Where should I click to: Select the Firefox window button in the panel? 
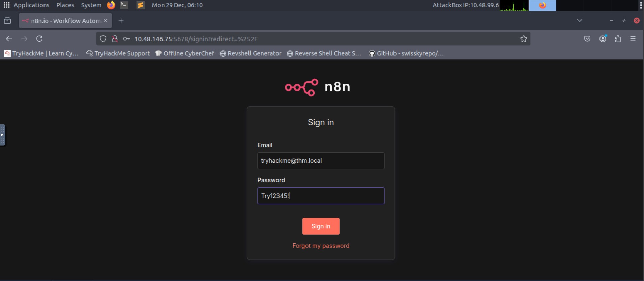[543, 5]
